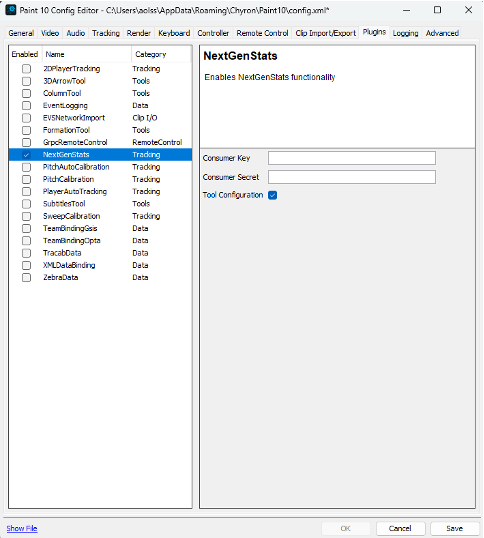484x538 pixels.
Task: Select the PitchAutoCalibration plugin row
Action: 100,167
